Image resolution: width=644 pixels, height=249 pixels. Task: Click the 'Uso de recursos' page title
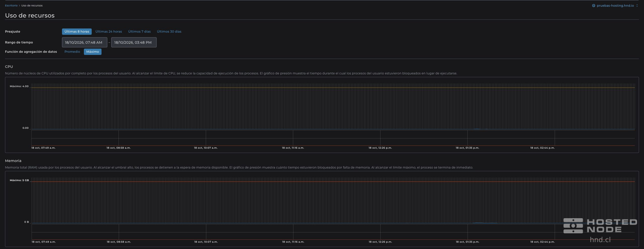[x=30, y=15]
